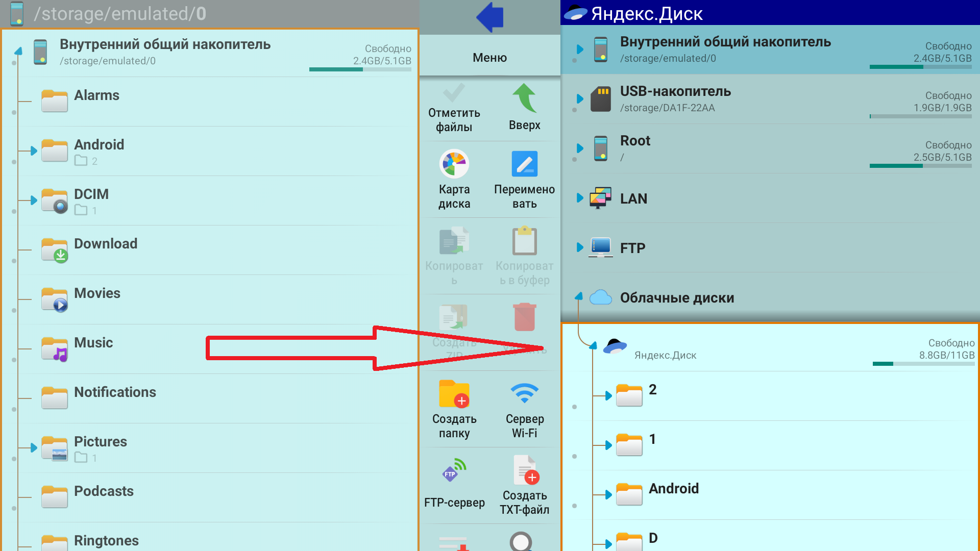Click the Yandex.Disk logo in title bar
Screen dimensions: 980x551
point(575,13)
